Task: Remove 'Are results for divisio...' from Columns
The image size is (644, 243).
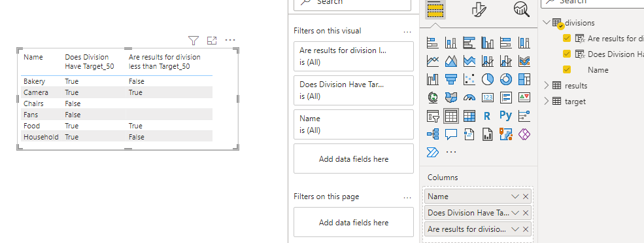Action: [526, 229]
